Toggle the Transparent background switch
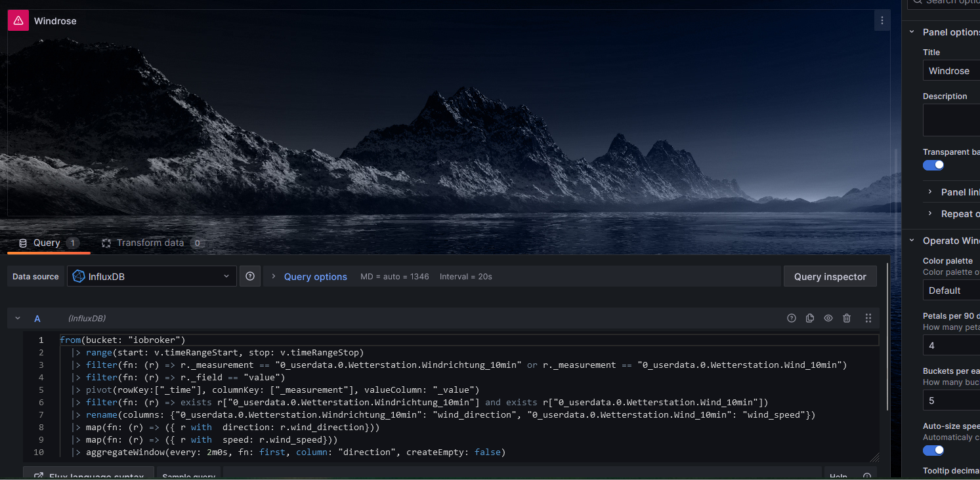 (x=933, y=165)
